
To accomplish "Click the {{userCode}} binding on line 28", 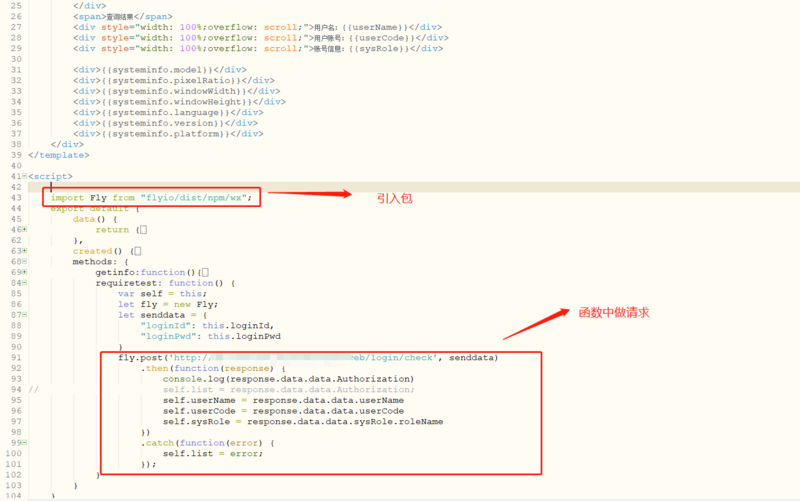I will coord(382,38).
